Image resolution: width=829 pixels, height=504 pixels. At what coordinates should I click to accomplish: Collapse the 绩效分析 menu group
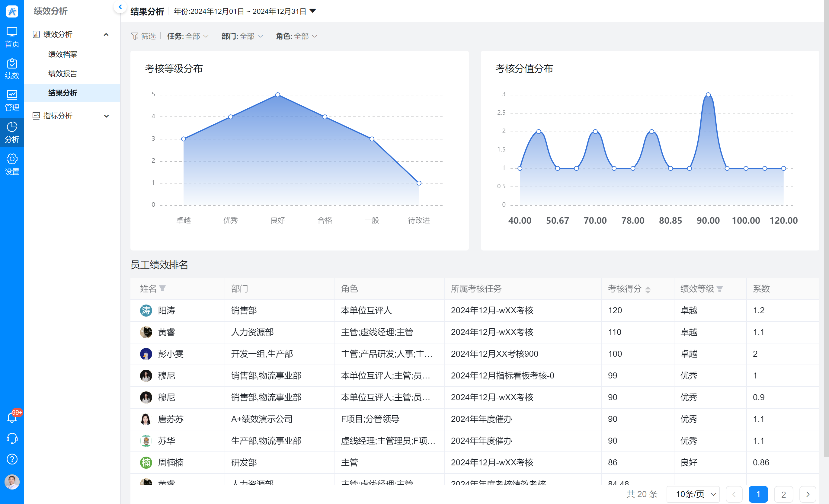106,34
